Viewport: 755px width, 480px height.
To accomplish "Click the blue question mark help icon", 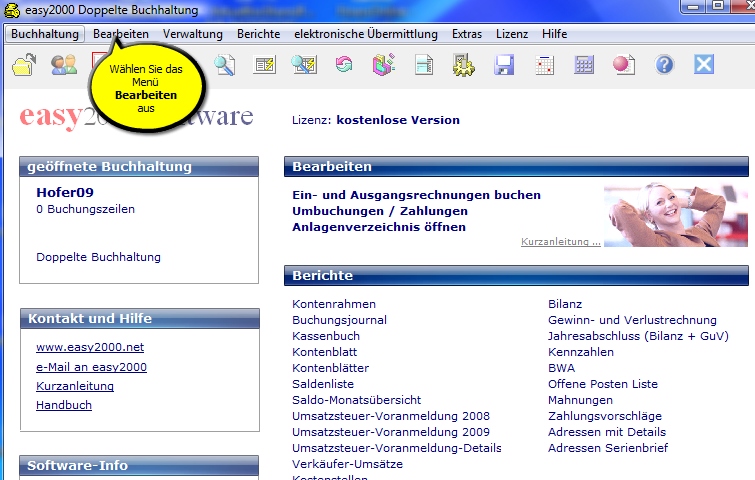I will 664,65.
